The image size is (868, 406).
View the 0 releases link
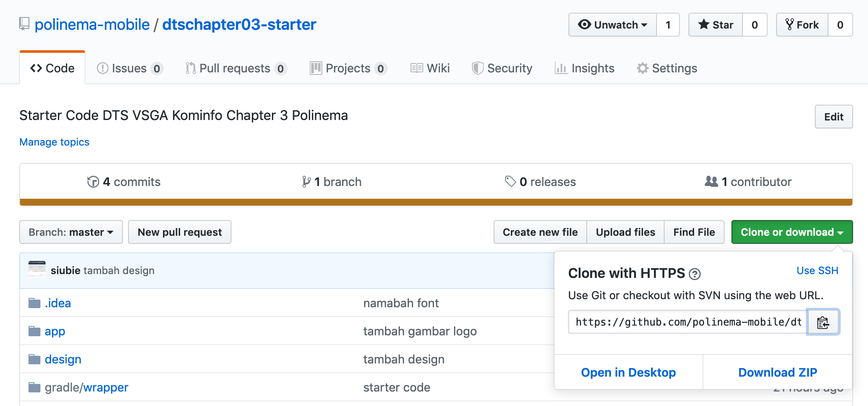pos(540,182)
